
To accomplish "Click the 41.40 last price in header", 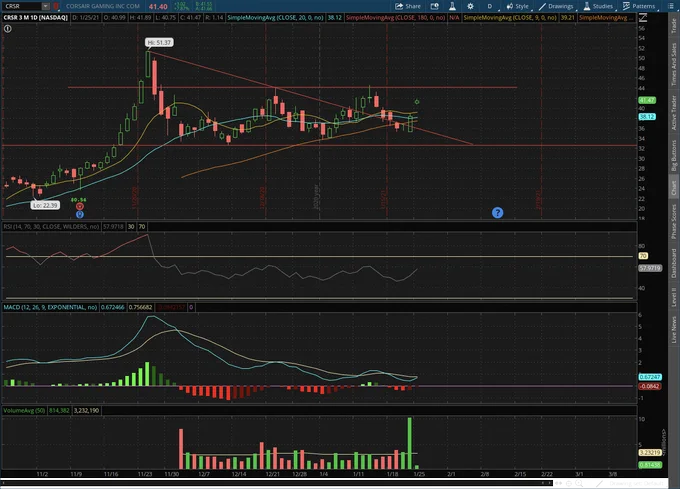I will tap(158, 7).
